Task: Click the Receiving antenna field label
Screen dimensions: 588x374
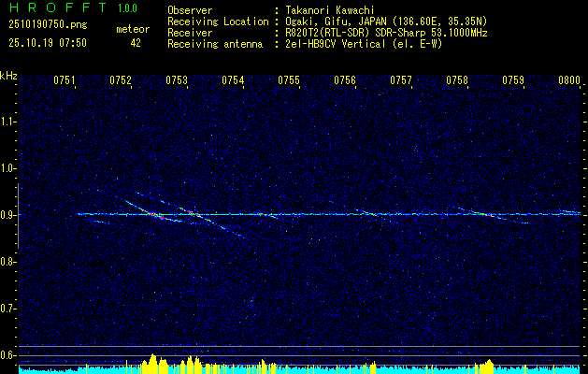Action: coord(215,44)
